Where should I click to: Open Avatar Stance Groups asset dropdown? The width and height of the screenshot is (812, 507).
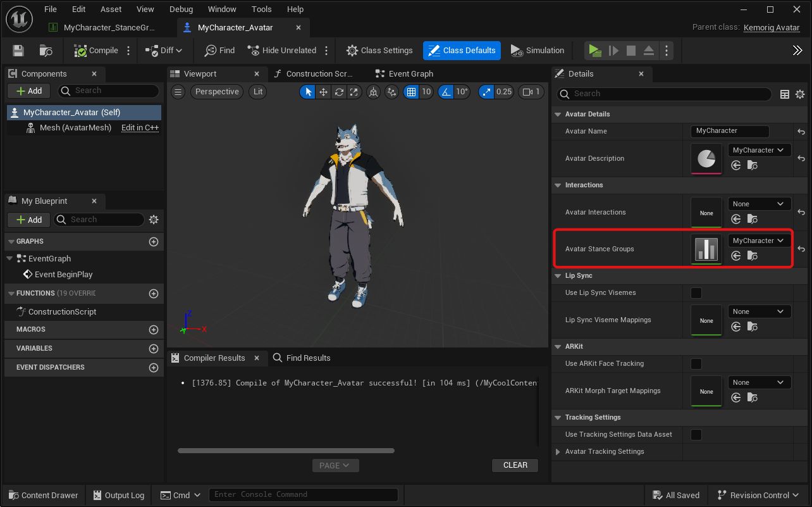pyautogui.click(x=759, y=241)
